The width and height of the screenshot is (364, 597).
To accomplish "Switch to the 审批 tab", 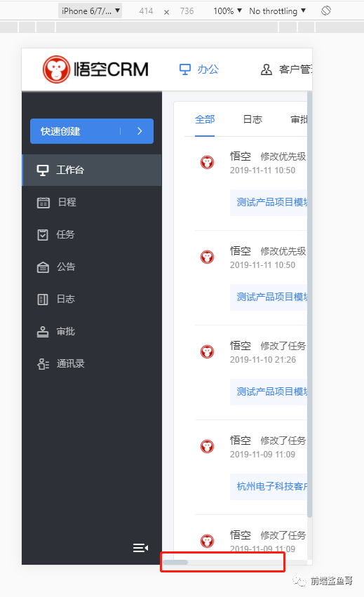I will (299, 119).
